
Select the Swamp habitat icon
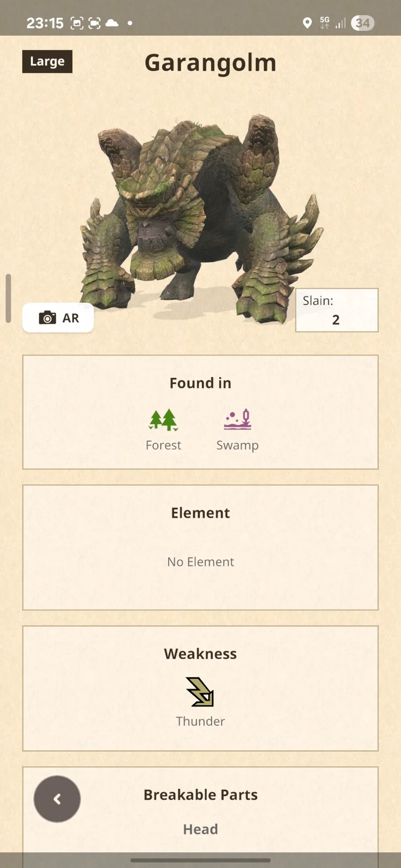tap(237, 420)
